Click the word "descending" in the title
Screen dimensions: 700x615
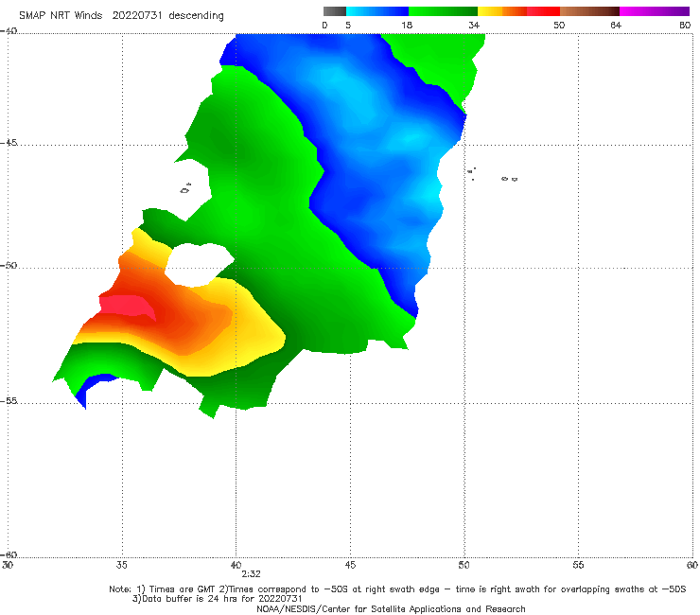tap(196, 16)
